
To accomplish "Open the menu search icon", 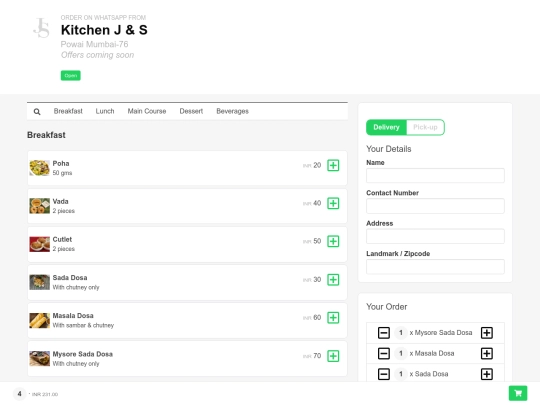I will [x=37, y=112].
